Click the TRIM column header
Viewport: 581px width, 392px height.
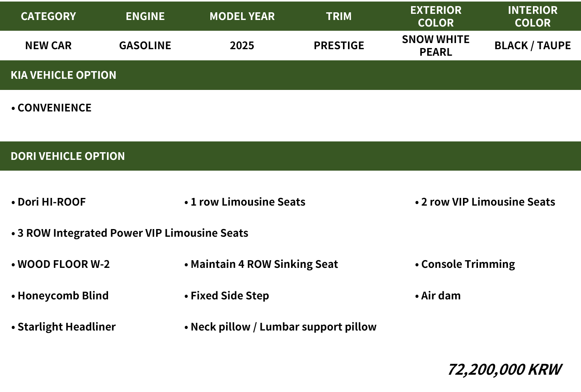pyautogui.click(x=339, y=16)
